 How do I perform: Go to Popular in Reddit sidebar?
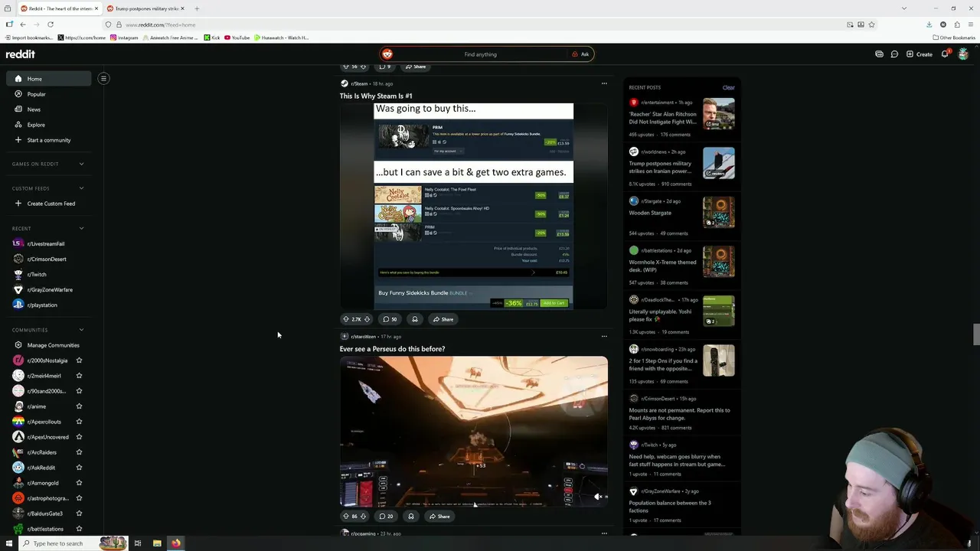[49, 94]
